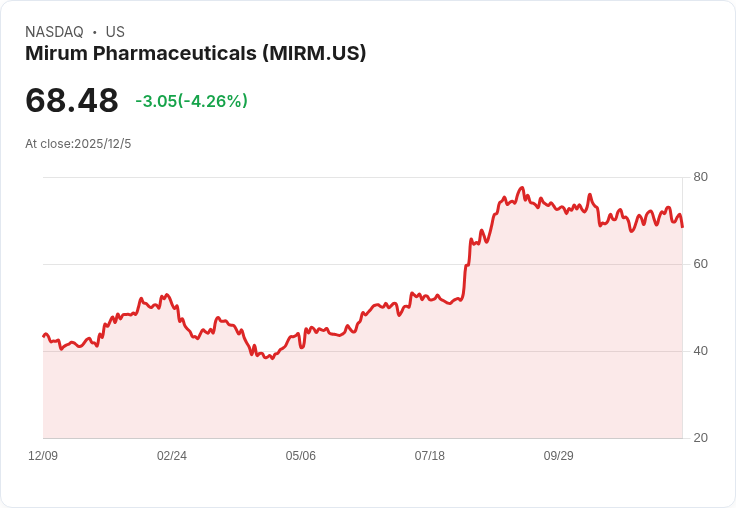Click the NASDAQ exchange label
Viewport: 736px width, 508px height.
tap(54, 32)
